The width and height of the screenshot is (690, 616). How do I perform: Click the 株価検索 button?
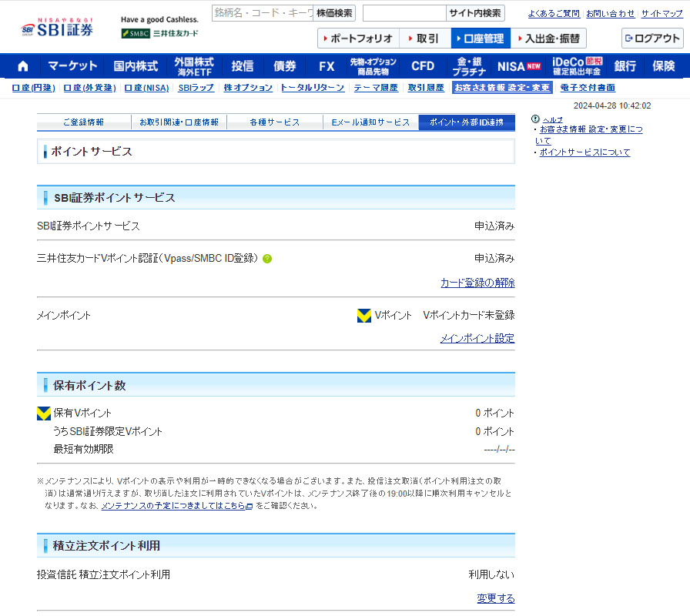pos(335,13)
